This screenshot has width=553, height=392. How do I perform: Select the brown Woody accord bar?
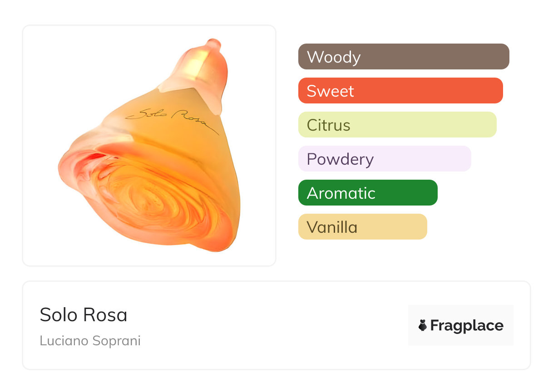403,57
